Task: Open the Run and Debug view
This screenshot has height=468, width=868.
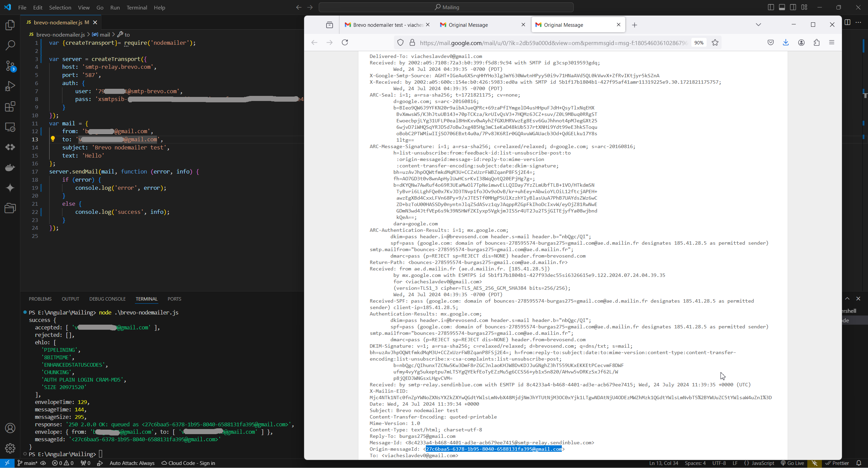Action: pos(10,86)
